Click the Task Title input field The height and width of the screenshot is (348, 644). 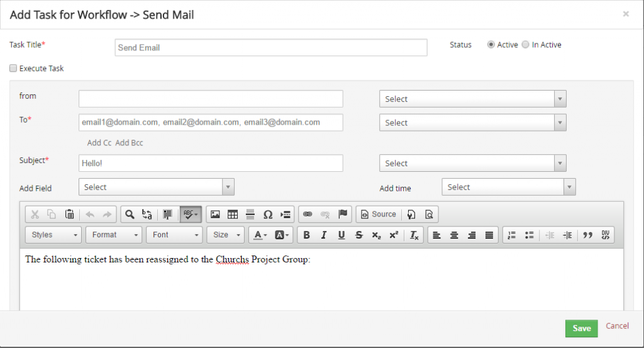[271, 48]
